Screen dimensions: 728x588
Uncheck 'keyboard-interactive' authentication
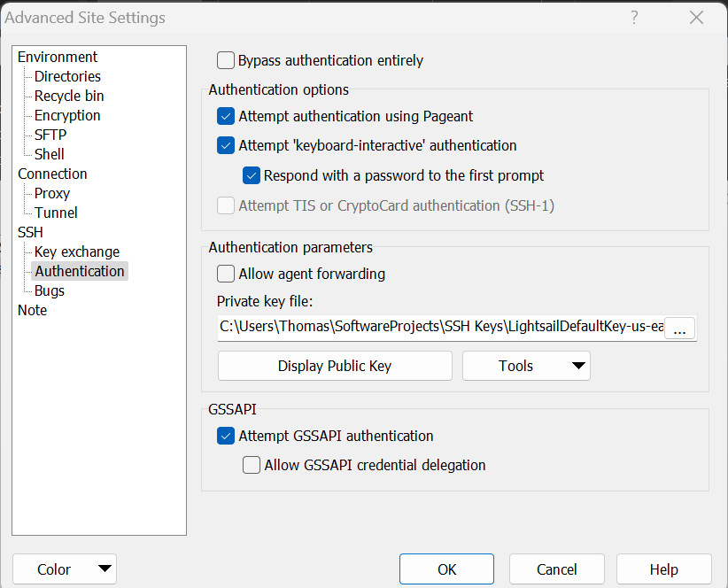pos(225,145)
